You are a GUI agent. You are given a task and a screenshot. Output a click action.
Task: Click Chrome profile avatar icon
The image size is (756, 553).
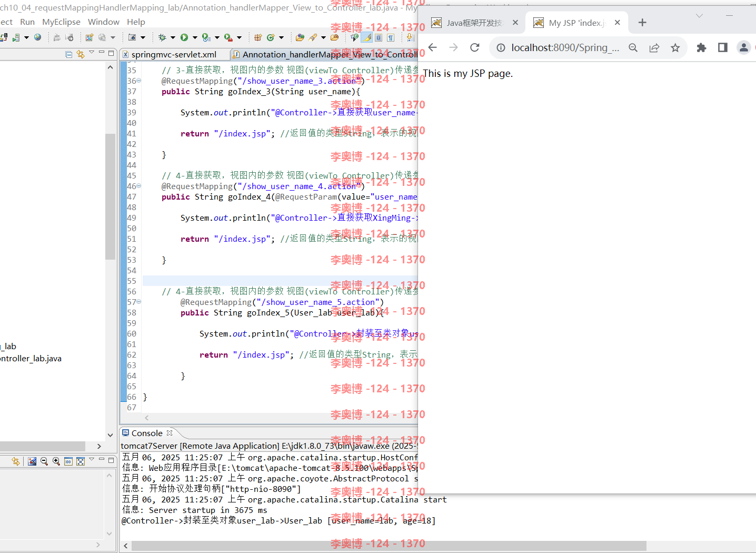(x=743, y=48)
